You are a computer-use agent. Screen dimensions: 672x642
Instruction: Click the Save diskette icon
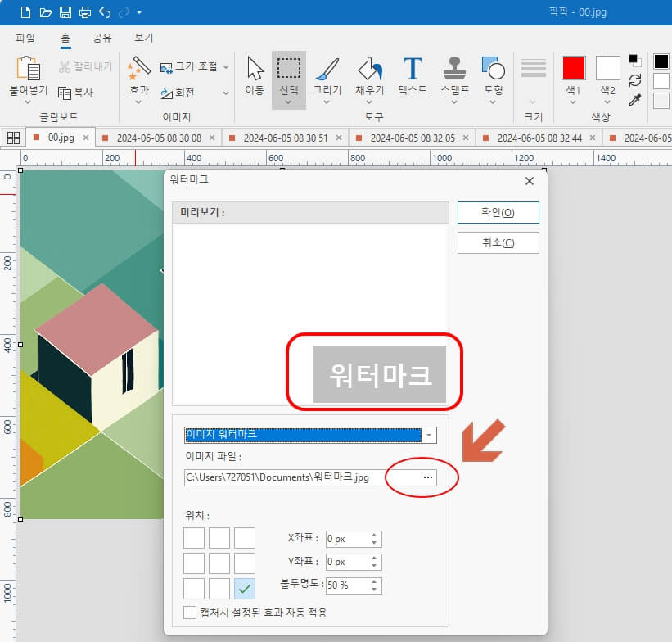[65, 12]
